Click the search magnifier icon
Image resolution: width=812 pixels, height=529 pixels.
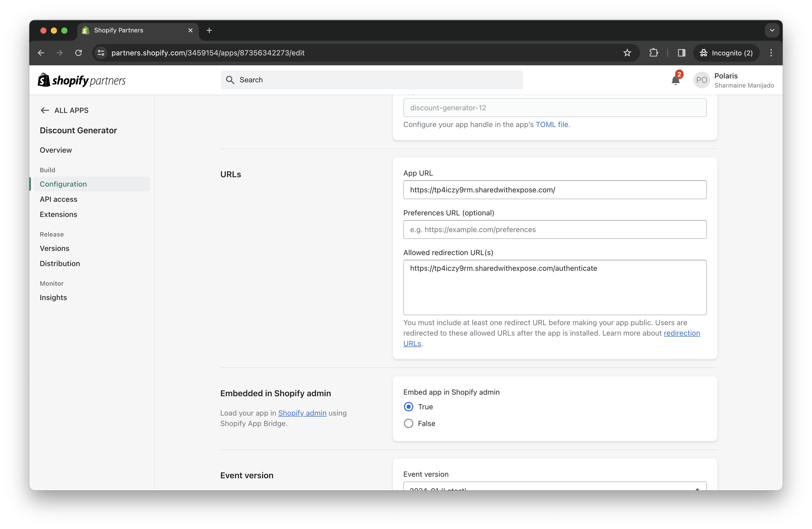pyautogui.click(x=230, y=80)
